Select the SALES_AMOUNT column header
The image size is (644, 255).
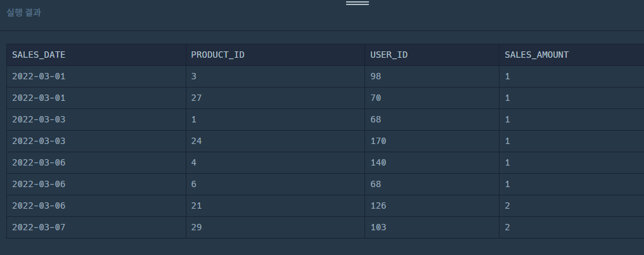coord(572,55)
